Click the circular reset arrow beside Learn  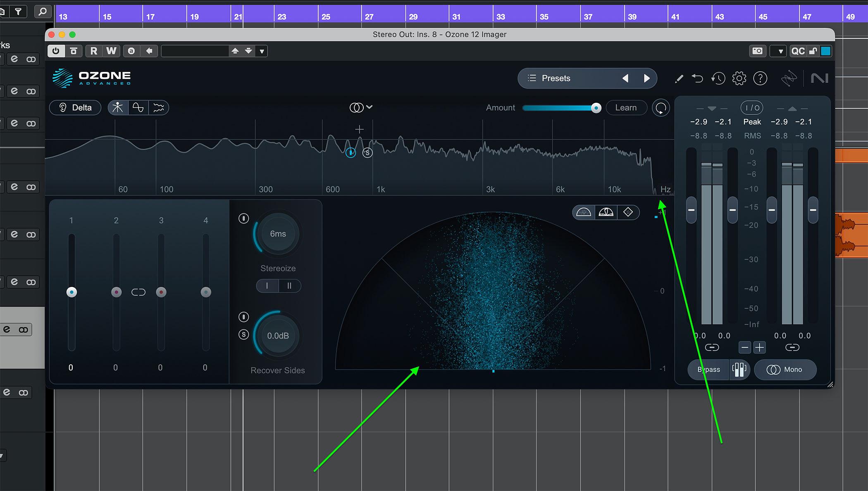661,108
